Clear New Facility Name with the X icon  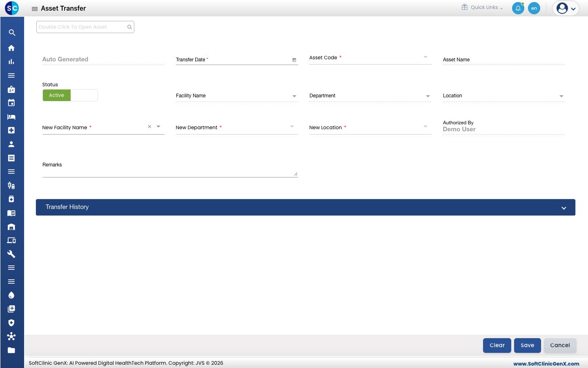[149, 127]
